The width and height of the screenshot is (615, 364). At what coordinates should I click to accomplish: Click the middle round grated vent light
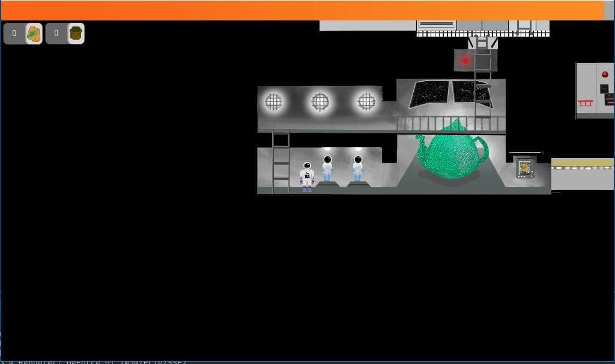(x=320, y=102)
